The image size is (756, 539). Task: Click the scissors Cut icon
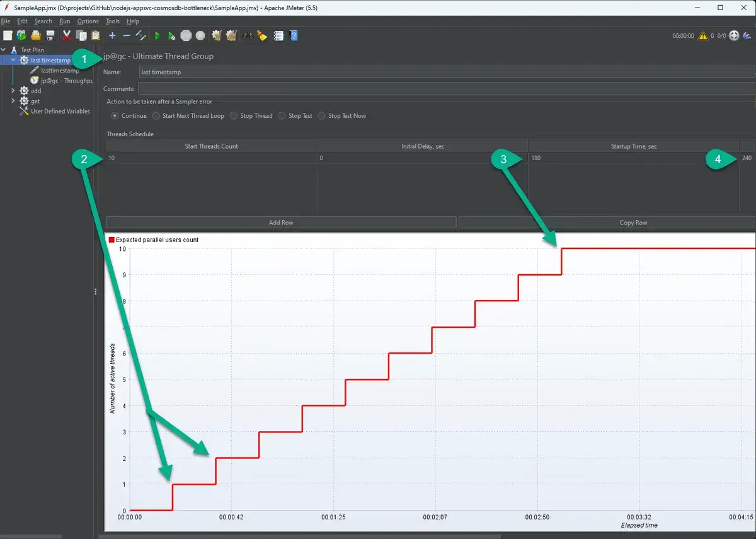(x=66, y=36)
